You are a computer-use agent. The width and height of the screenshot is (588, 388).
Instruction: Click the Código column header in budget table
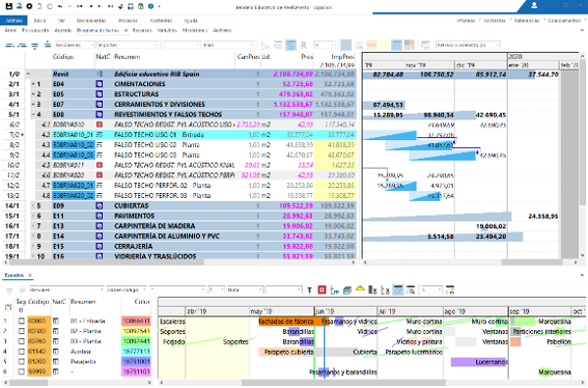63,57
